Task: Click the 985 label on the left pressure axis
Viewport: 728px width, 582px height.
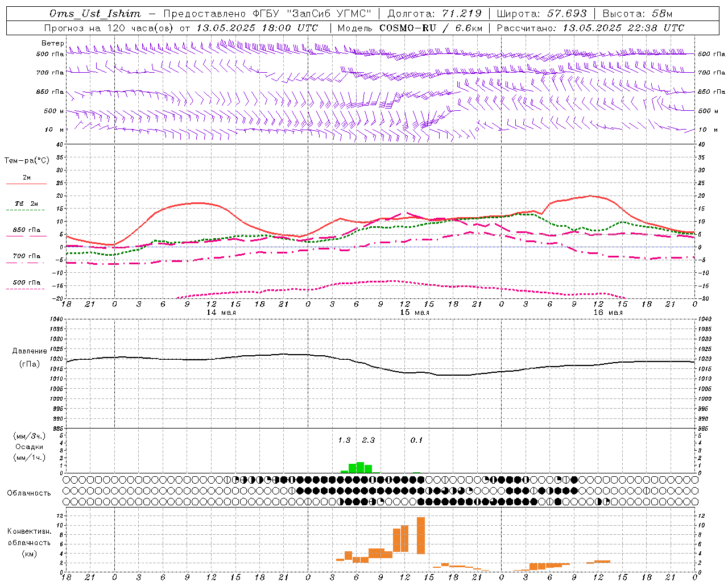Action: pos(59,429)
